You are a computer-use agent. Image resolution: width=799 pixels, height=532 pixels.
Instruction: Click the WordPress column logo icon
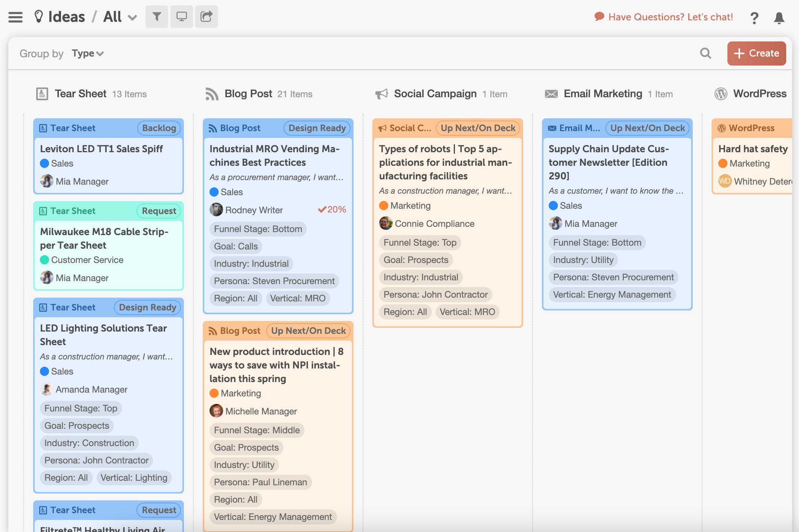721,94
